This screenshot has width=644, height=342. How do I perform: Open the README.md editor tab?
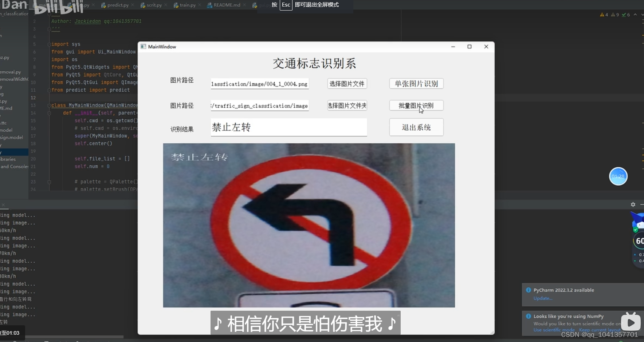(x=227, y=5)
